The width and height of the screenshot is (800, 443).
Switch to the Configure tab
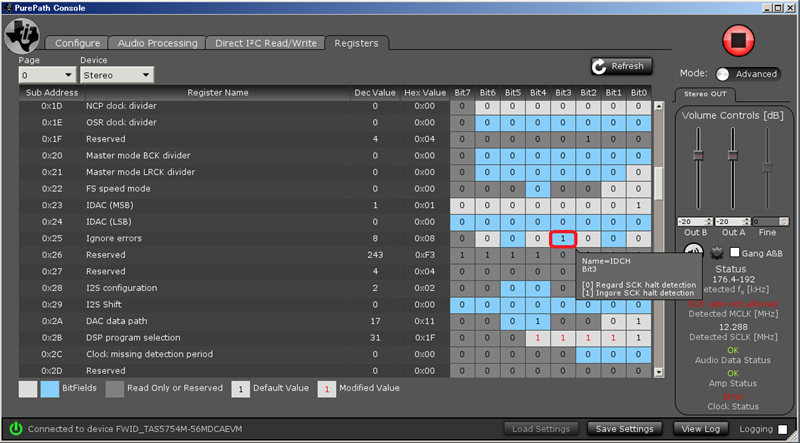tap(77, 43)
